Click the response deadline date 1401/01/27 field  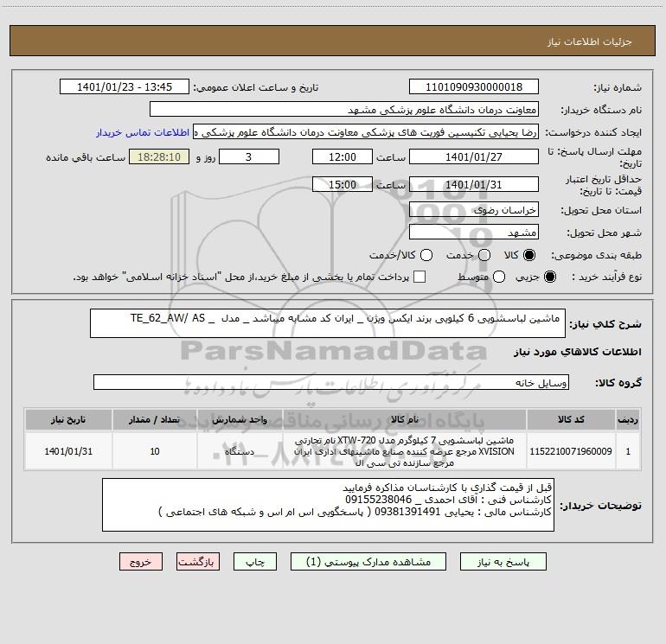474,156
